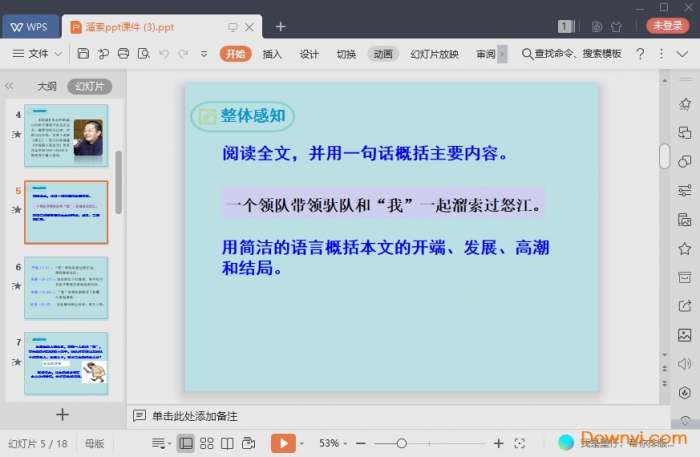
Task: Close the ppt document tab
Action: pos(250,27)
